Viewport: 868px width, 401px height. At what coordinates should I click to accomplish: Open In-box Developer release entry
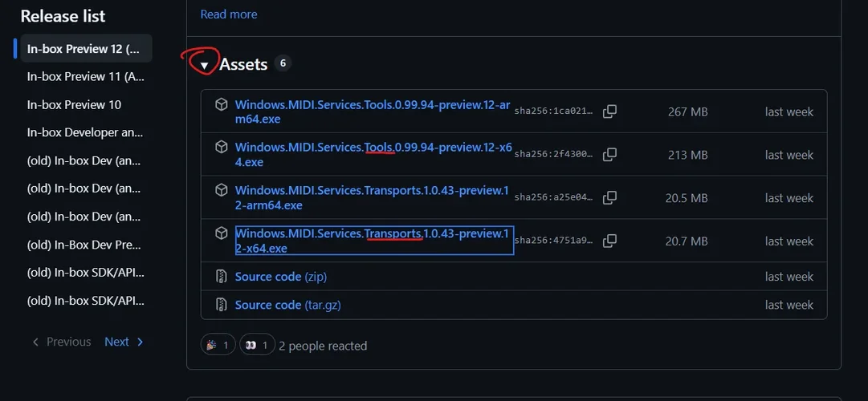[86, 133]
